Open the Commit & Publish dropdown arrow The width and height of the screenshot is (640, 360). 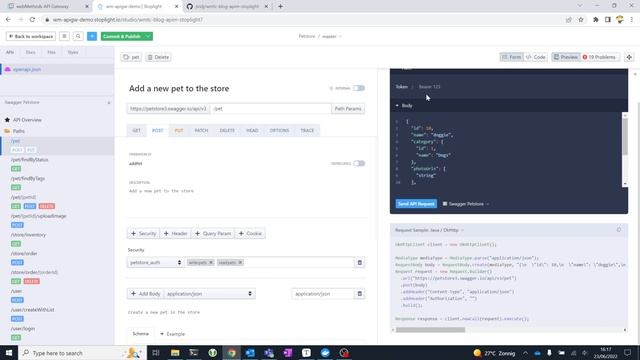pos(148,36)
